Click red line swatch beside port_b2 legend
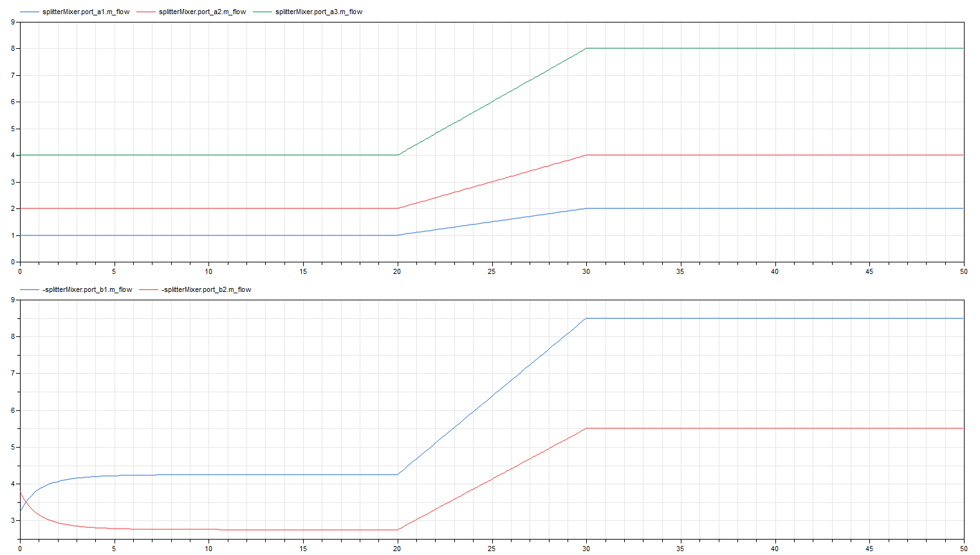This screenshot has width=980, height=555. tap(149, 290)
